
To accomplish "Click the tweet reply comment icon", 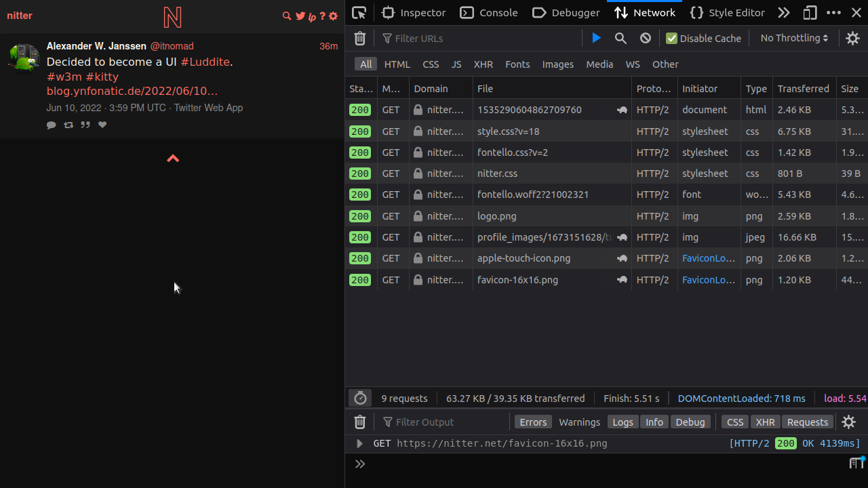I will click(x=52, y=125).
